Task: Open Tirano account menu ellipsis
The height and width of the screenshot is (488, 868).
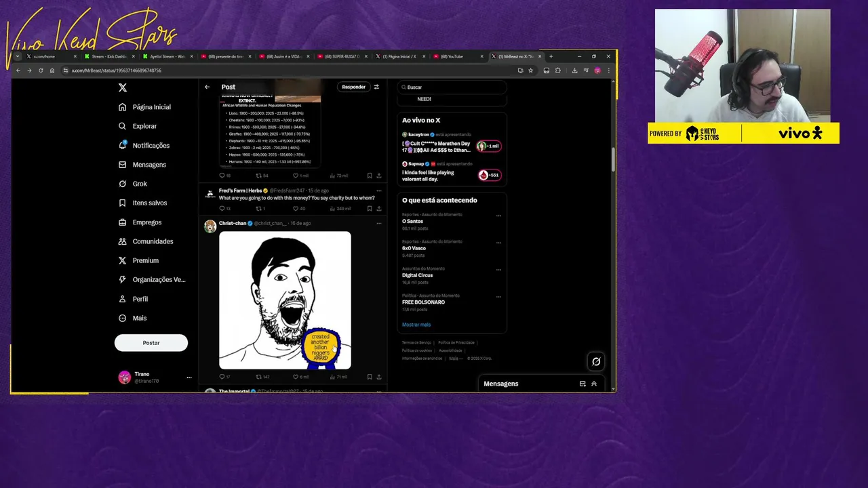Action: [x=189, y=378]
